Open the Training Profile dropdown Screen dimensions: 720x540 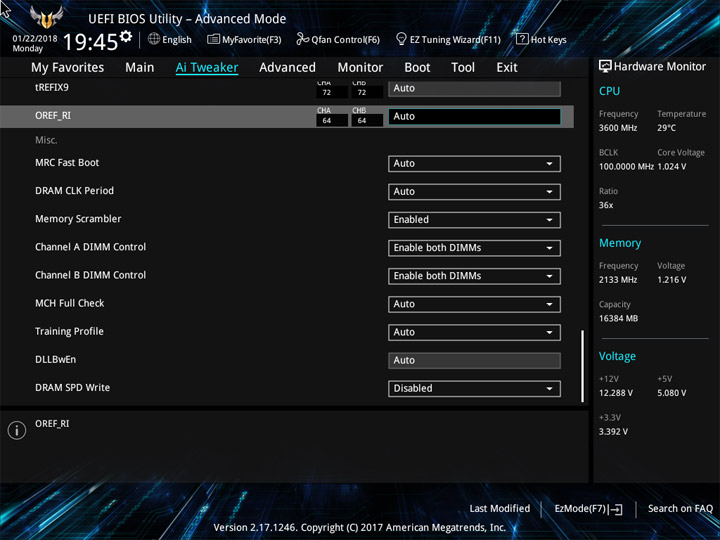[x=474, y=332]
